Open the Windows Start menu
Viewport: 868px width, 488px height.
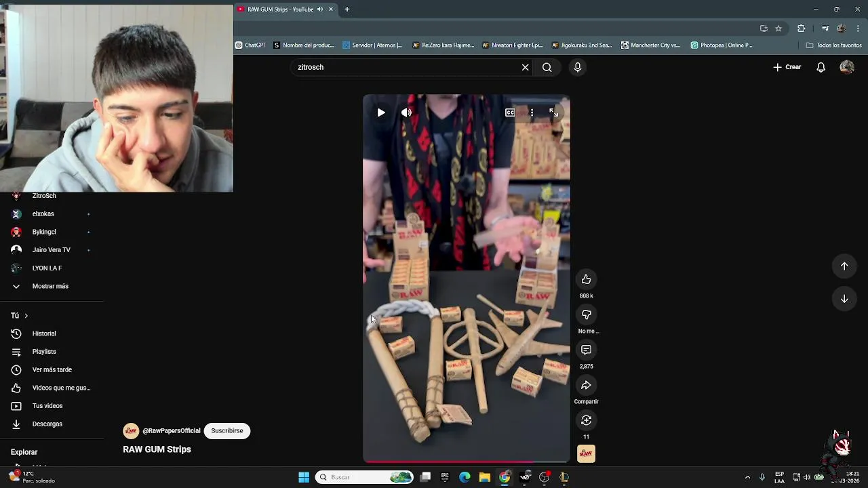304,477
